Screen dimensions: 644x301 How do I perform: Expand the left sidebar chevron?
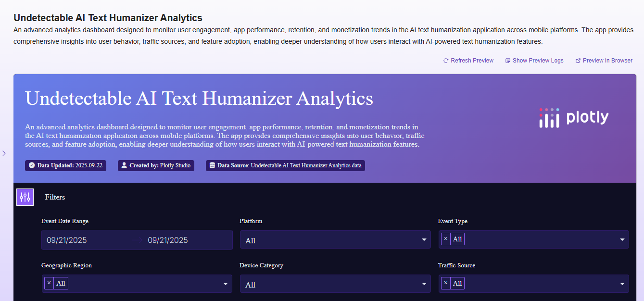[4, 153]
